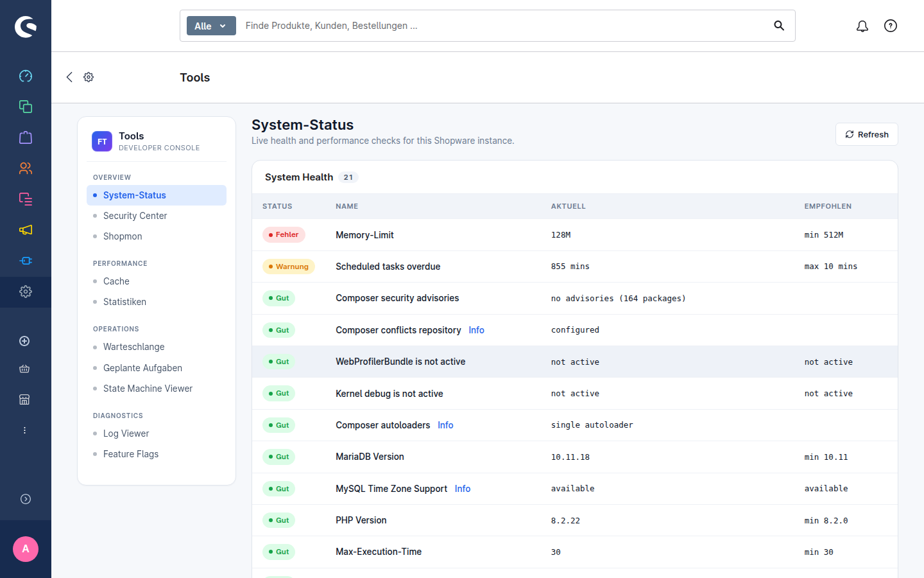Screen dimensions: 924x578
Task: Click the plus circle icon in sidebar
Action: pos(24,341)
